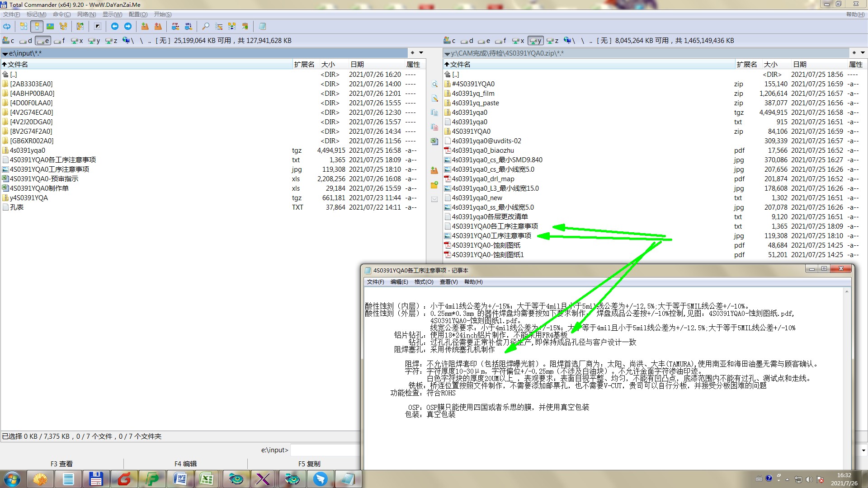Toggle the Full file list view button

(37, 26)
